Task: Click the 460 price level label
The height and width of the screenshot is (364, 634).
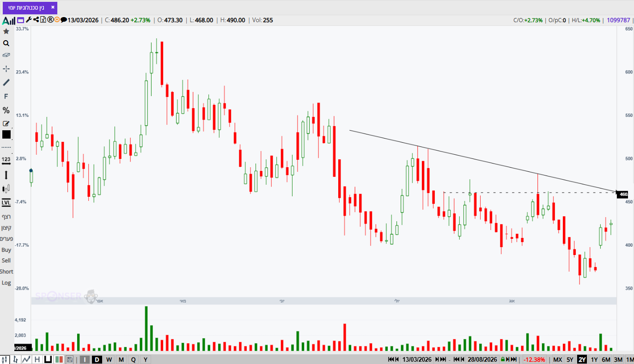Action: 623,194
